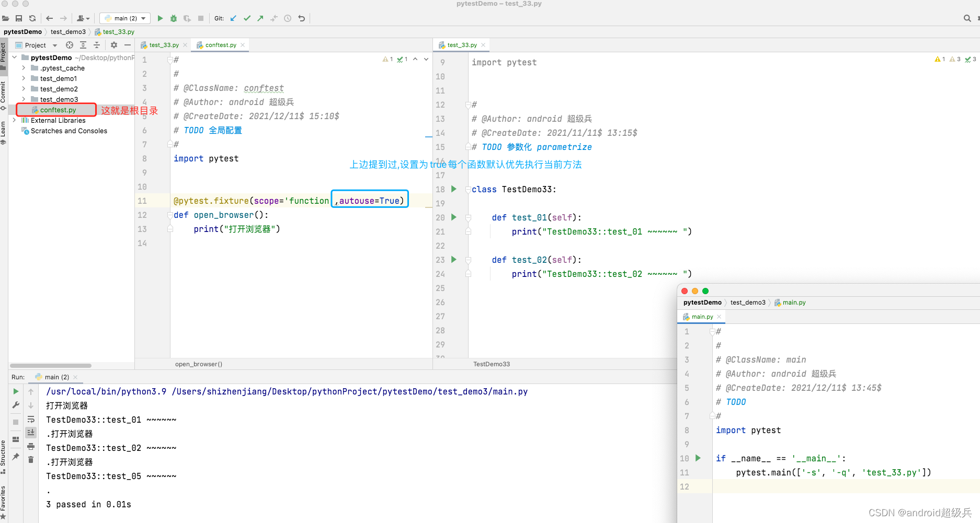Click the Stop square icon in the top toolbar
The image size is (980, 523).
coord(201,18)
